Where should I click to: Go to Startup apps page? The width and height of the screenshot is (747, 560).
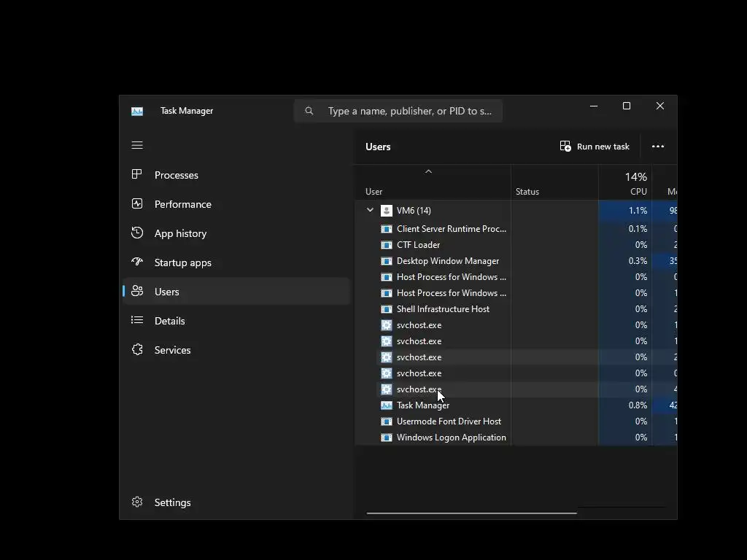(x=236, y=262)
